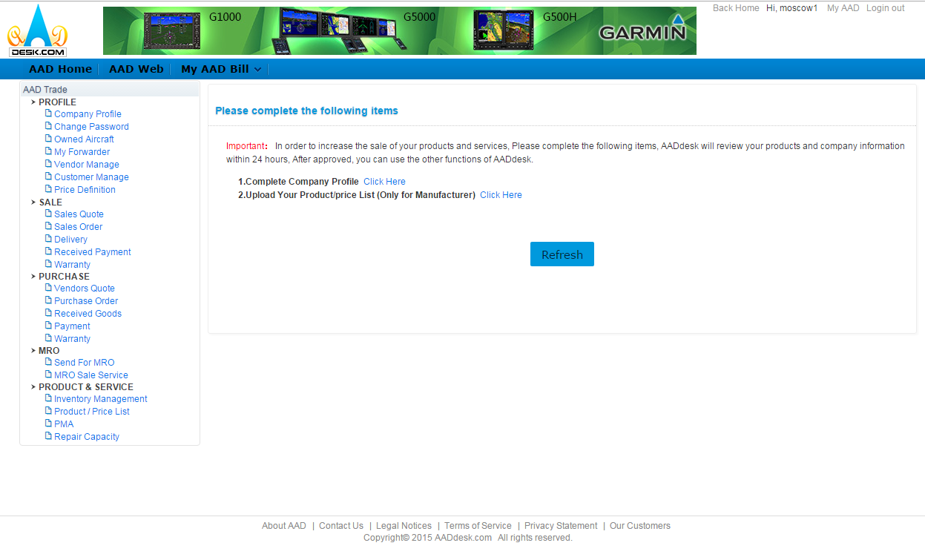Open the My AAD Bill dropdown menu
Viewport: 925px width, 560px height.
220,69
